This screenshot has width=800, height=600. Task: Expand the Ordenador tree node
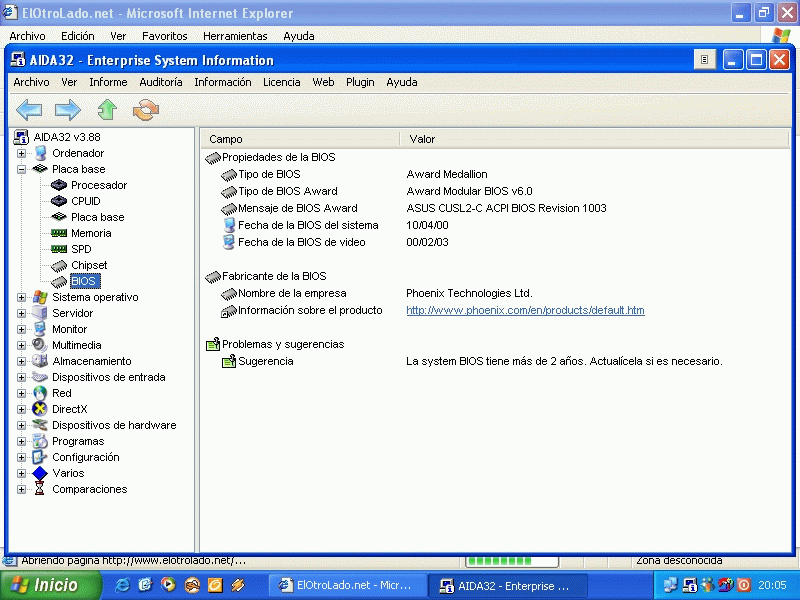(21, 153)
